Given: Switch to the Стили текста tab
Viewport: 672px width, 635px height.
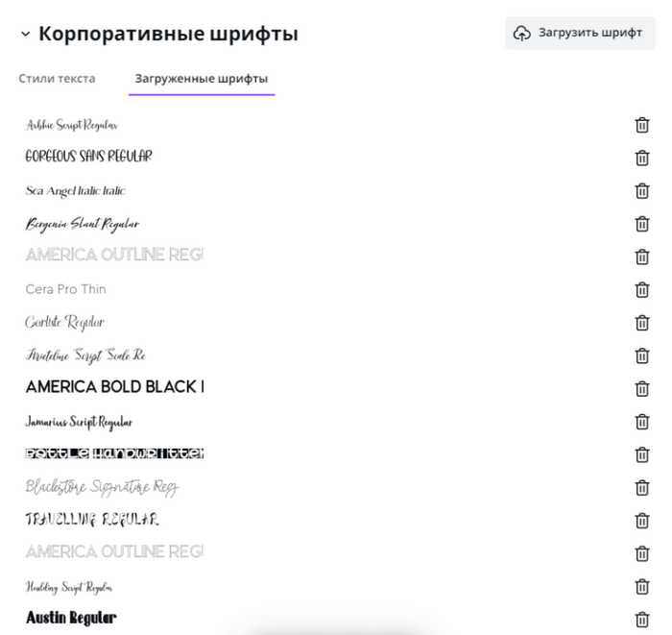Looking at the screenshot, I should tap(57, 79).
